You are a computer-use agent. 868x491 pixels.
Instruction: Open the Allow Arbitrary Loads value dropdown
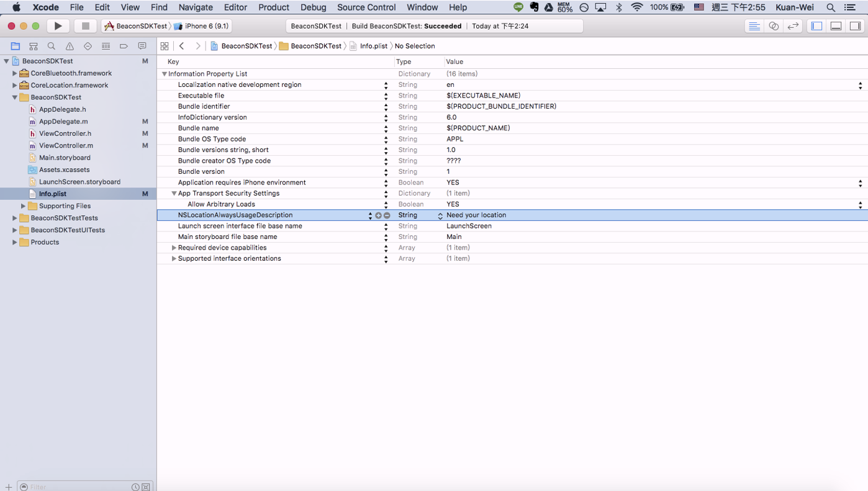coord(860,204)
